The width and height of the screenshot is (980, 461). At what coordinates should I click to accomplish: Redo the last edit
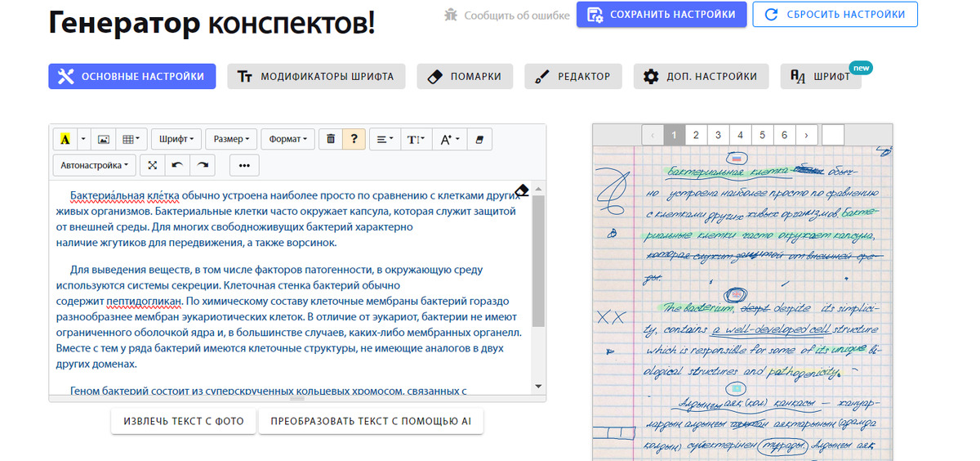(202, 165)
